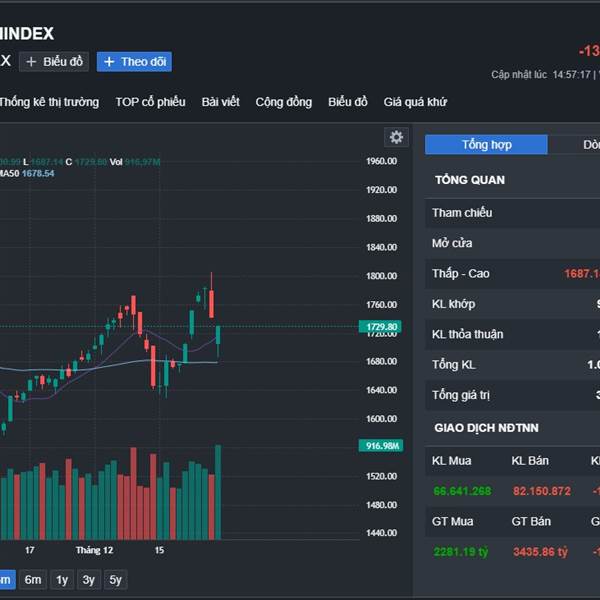Set chart range to 6m
This screenshot has width=600, height=600.
click(x=33, y=580)
